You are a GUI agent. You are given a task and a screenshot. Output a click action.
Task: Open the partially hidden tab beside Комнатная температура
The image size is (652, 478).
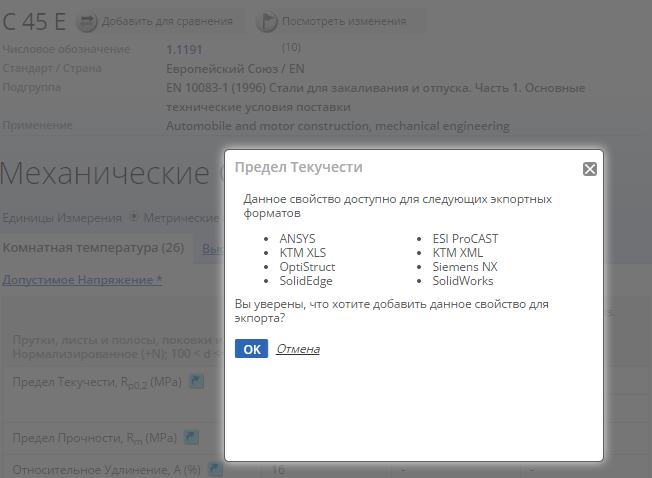pos(213,249)
